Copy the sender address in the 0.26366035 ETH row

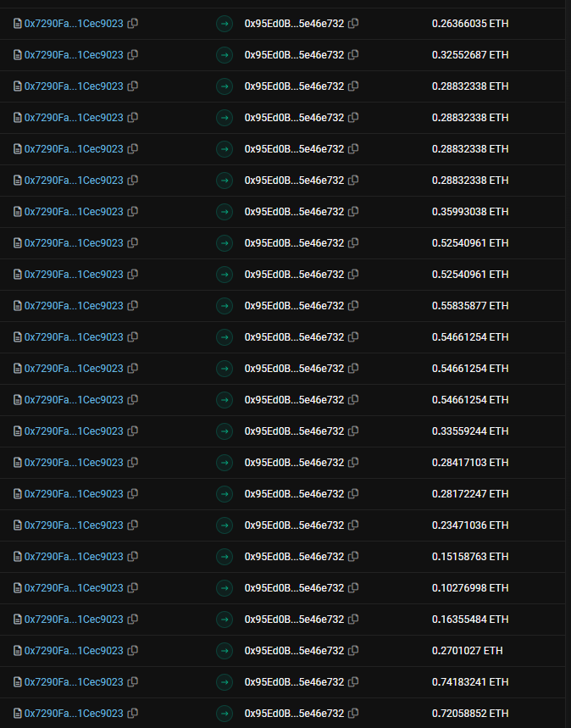point(133,23)
